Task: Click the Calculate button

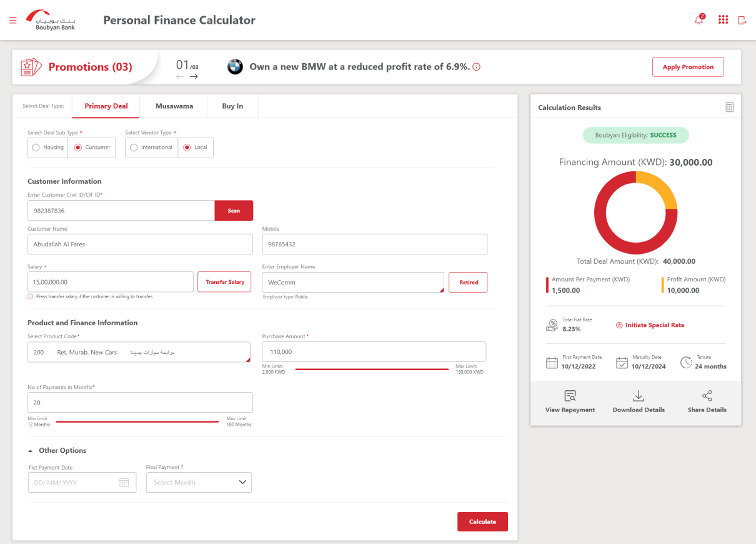Action: click(482, 521)
